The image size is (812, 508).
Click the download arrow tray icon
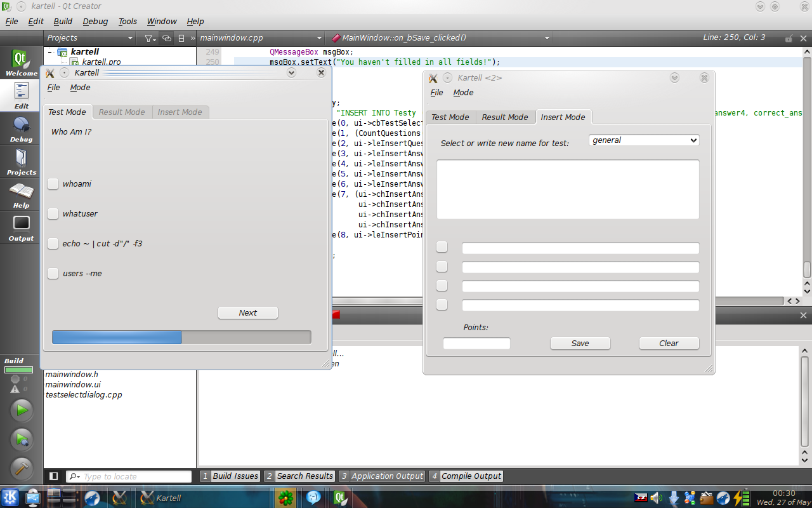(674, 498)
